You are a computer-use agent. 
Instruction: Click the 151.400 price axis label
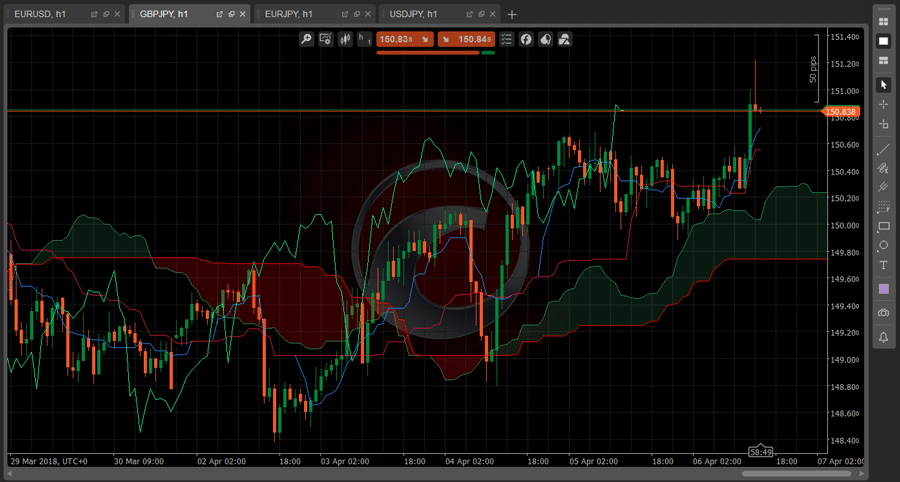[844, 37]
